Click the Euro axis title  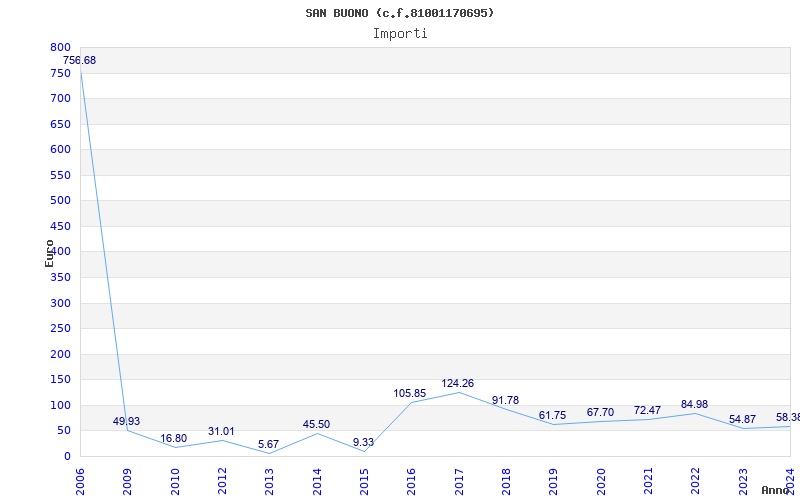click(49, 253)
